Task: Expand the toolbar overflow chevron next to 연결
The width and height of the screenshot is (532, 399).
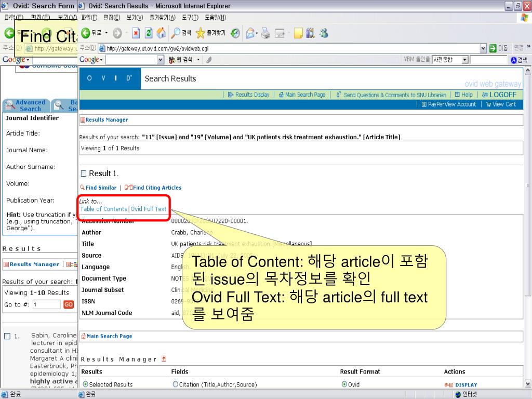Action: [x=528, y=46]
